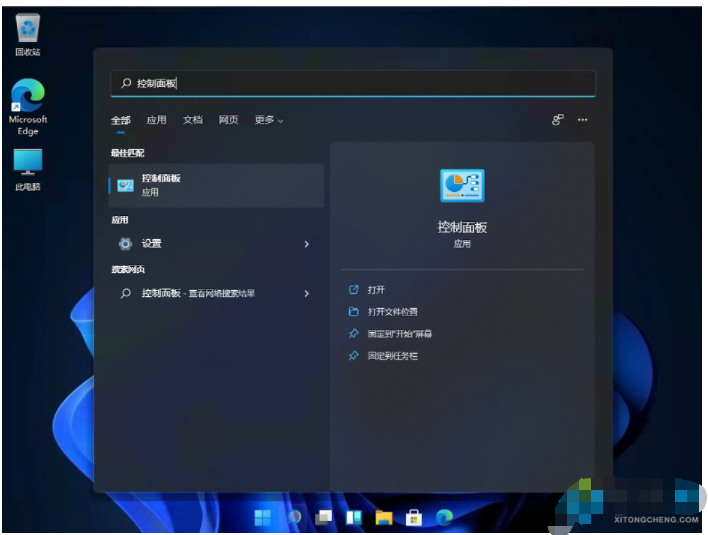Image resolution: width=708 pixels, height=535 pixels.
Task: Open the Widgets panel from taskbar
Action: [x=353, y=517]
